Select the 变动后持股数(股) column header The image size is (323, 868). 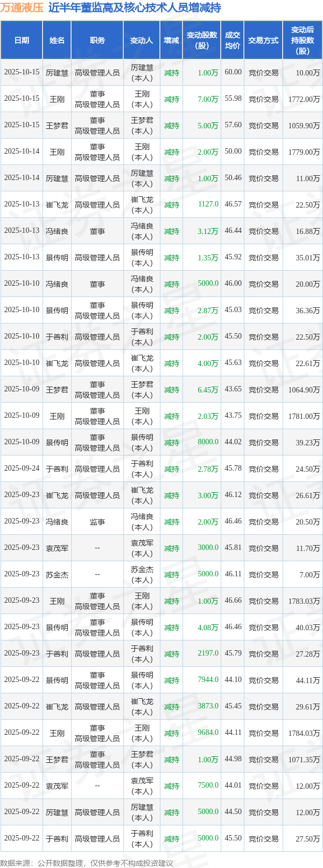[303, 40]
